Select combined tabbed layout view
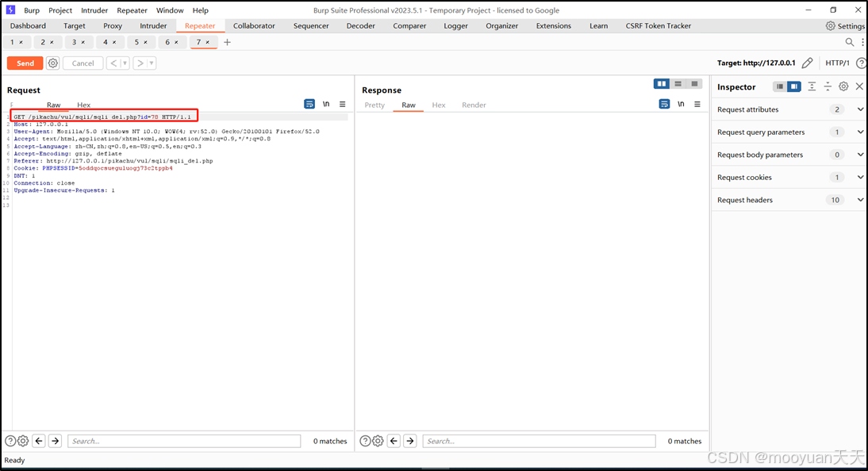The image size is (868, 471). pos(694,83)
